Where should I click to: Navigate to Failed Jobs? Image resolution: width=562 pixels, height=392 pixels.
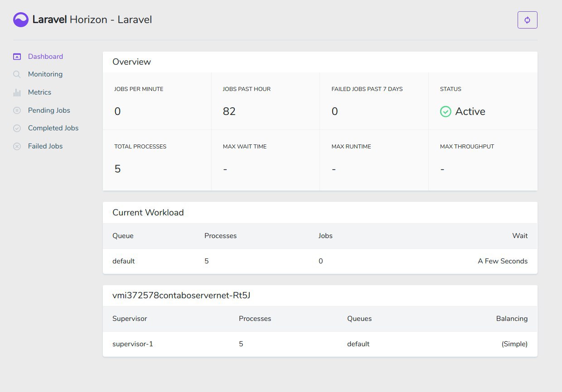(45, 146)
